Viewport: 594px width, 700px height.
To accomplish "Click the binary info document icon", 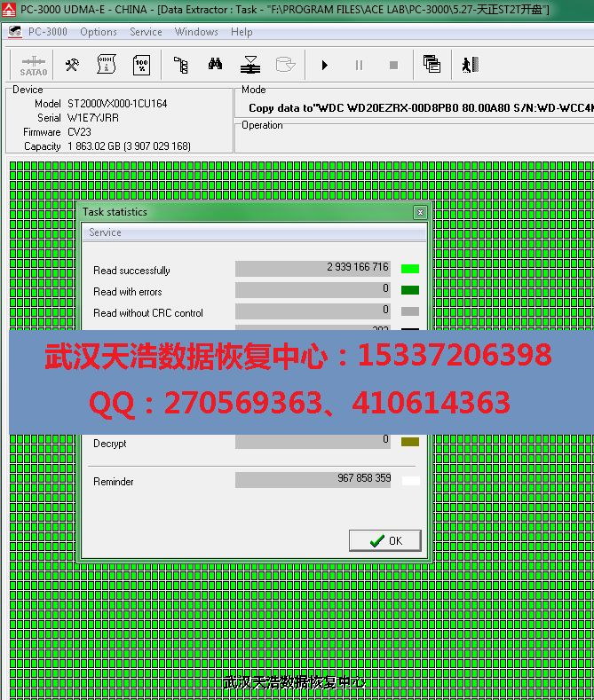I will pyautogui.click(x=107, y=65).
